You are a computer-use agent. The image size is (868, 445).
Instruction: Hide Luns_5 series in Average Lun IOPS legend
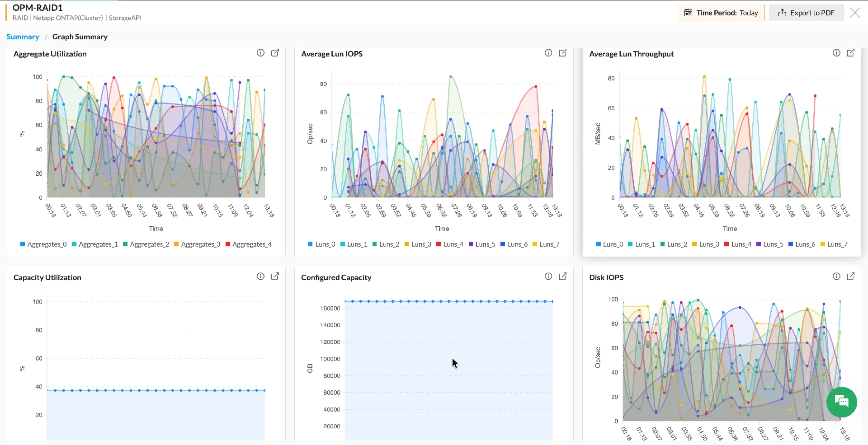[482, 244]
